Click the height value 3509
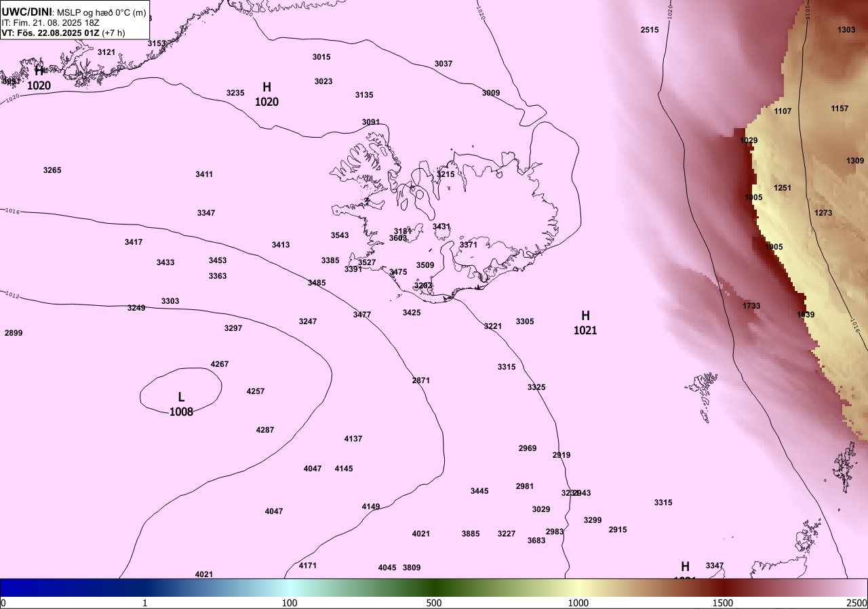868x609 pixels. pyautogui.click(x=425, y=265)
